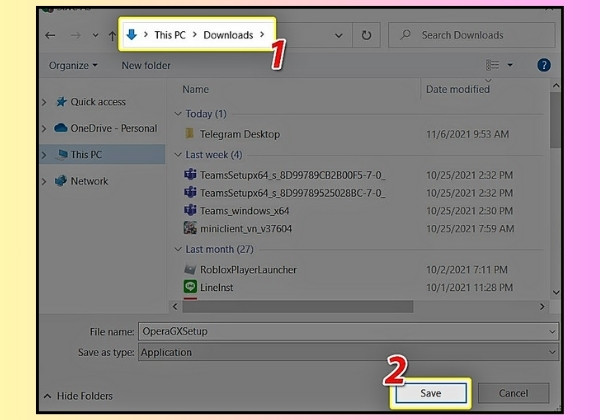Select the Teams_windows_x64 file
This screenshot has width=600, height=420.
point(245,211)
